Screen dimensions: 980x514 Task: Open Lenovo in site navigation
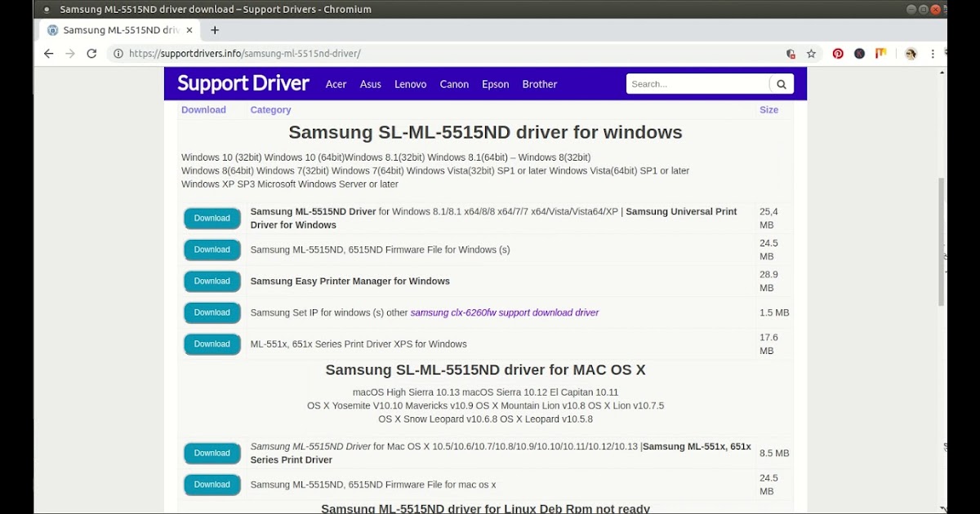[411, 84]
